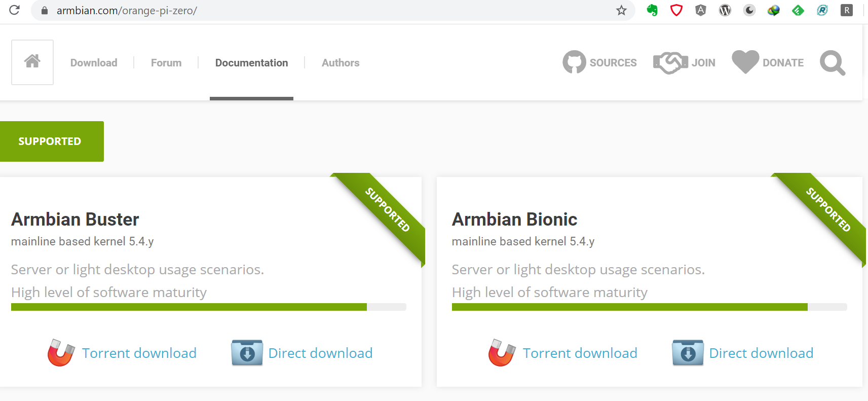868x401 pixels.
Task: Select the Documentation menu item
Action: click(251, 63)
